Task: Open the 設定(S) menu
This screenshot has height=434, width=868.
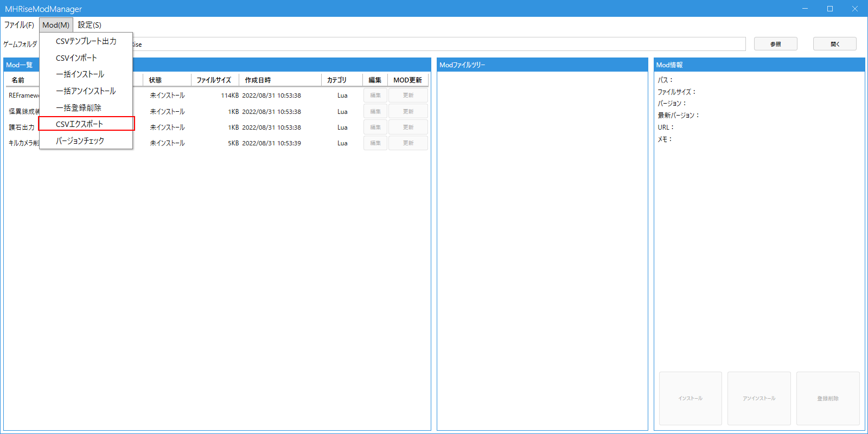Action: [x=90, y=25]
